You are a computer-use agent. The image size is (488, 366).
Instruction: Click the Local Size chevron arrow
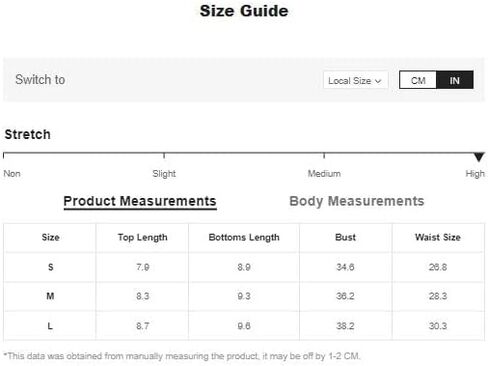tap(378, 81)
